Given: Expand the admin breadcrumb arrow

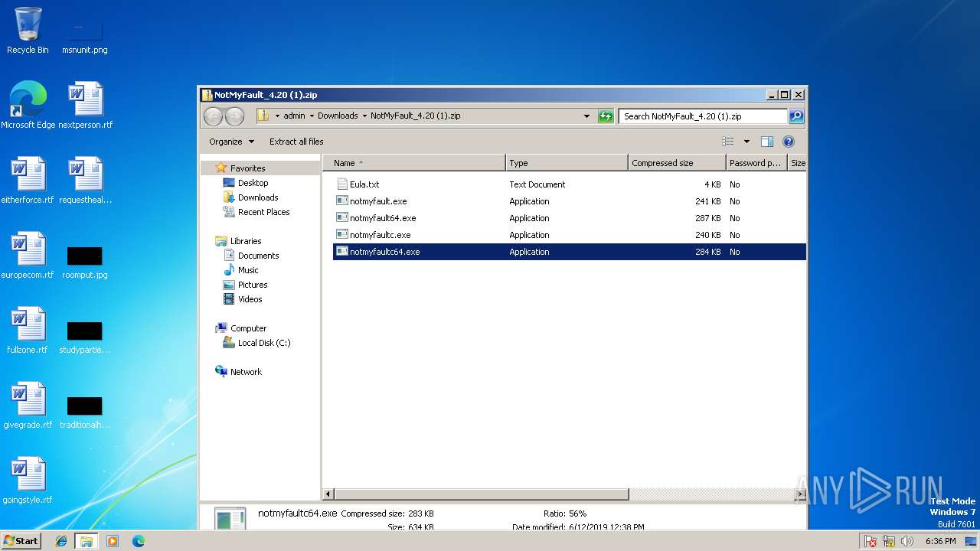Looking at the screenshot, I should click(x=312, y=116).
